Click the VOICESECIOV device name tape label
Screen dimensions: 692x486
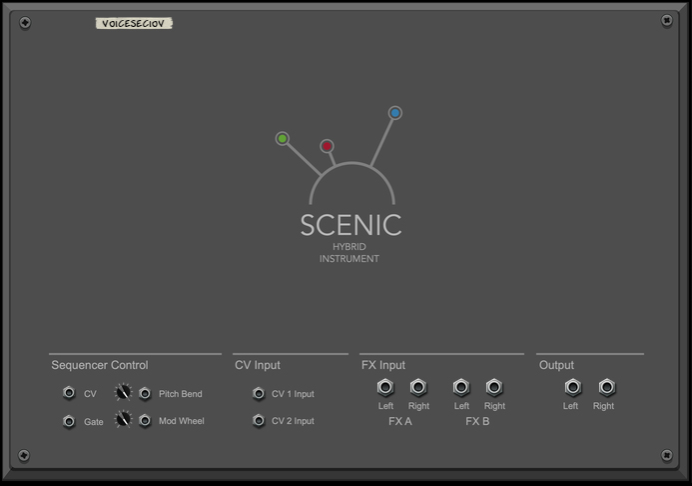tap(134, 23)
